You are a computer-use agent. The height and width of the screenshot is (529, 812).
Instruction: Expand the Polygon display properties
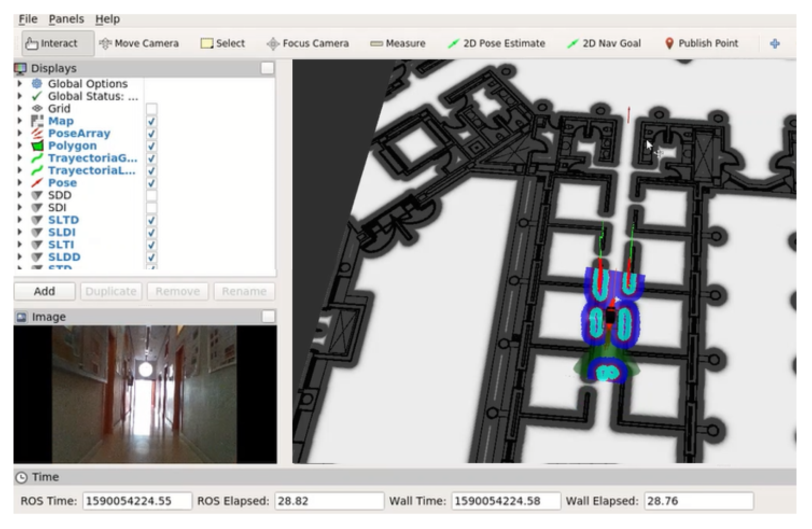point(19,146)
